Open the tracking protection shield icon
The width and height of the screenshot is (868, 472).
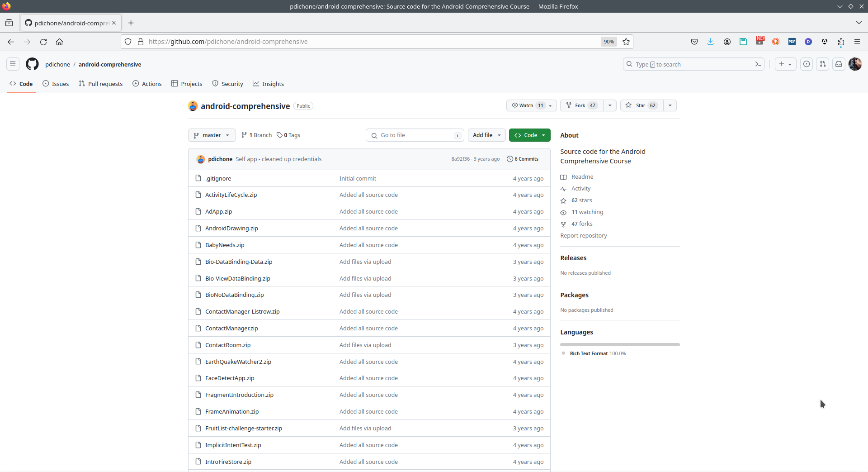pos(128,42)
